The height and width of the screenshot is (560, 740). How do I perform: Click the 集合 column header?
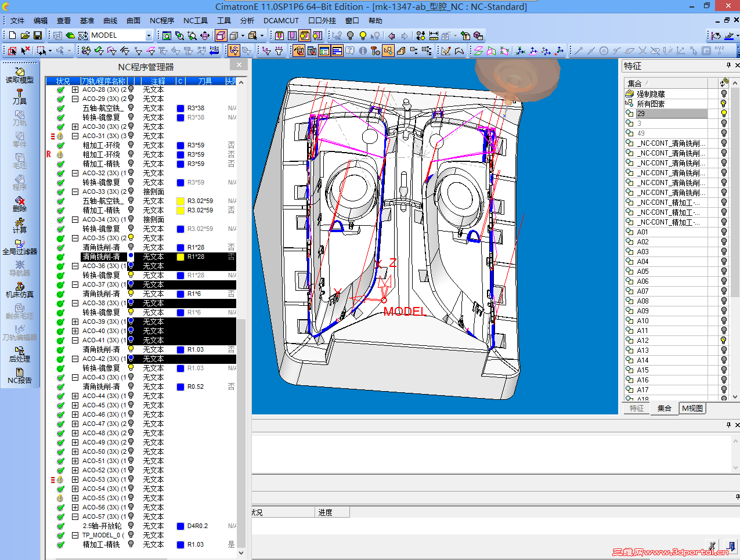[x=635, y=84]
